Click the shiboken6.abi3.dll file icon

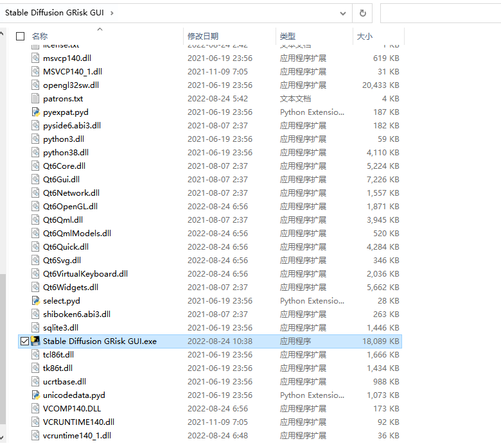pyautogui.click(x=35, y=314)
